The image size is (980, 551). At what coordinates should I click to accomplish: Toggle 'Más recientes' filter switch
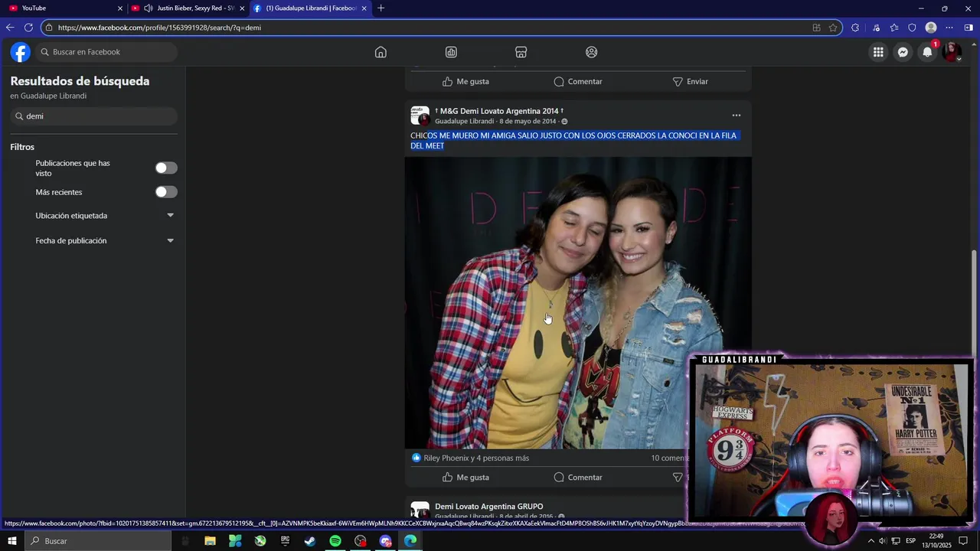click(166, 192)
